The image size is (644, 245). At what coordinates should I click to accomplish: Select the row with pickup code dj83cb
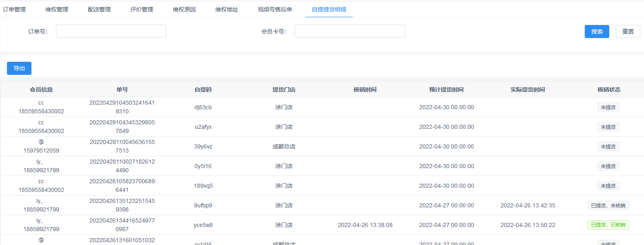click(203, 107)
